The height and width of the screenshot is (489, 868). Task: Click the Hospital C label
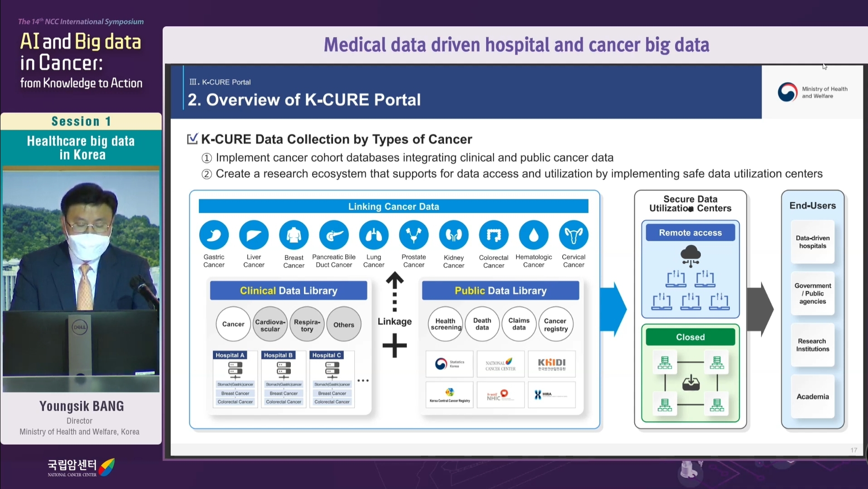[327, 355]
